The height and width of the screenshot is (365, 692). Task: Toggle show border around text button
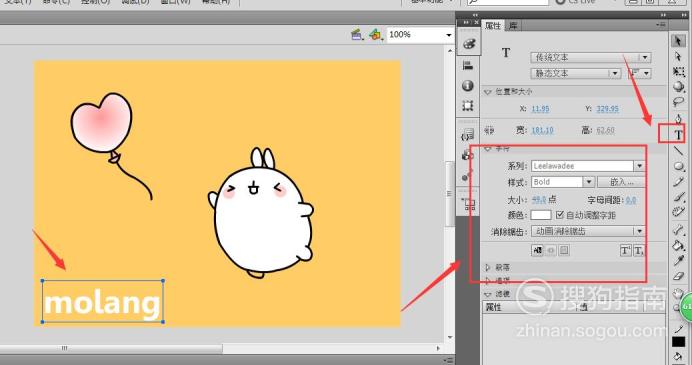(x=564, y=251)
